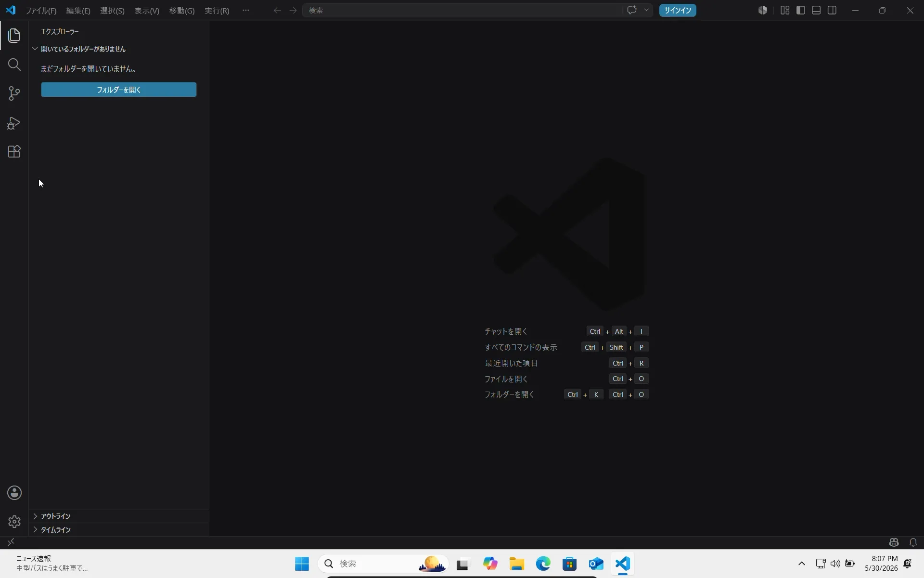Open the network icon in the system tray
The width and height of the screenshot is (924, 578).
[x=821, y=564]
